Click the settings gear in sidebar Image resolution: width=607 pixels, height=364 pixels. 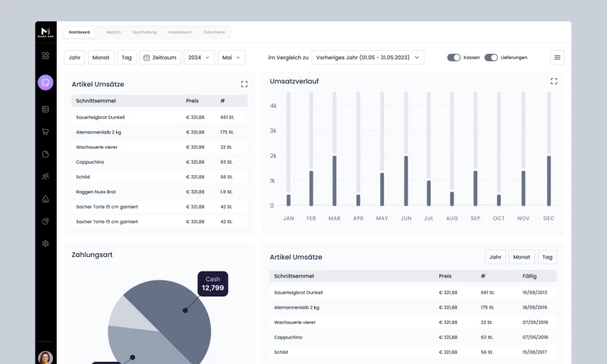tap(46, 243)
